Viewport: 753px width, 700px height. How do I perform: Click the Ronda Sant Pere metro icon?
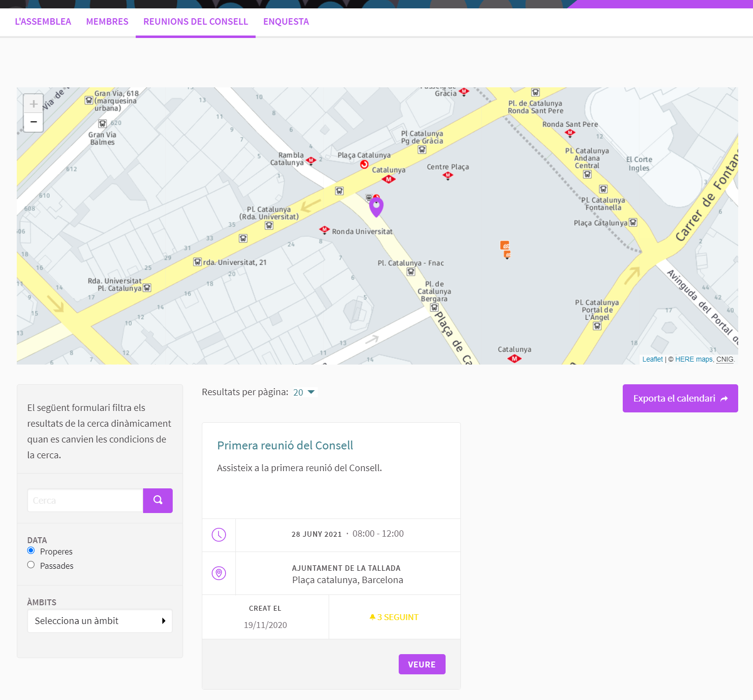pyautogui.click(x=570, y=133)
